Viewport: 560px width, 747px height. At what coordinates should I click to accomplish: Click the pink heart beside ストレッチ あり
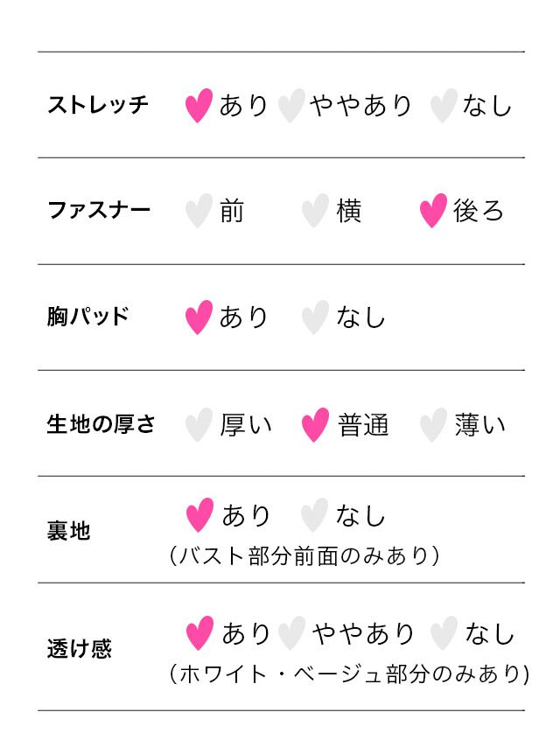coord(199,106)
